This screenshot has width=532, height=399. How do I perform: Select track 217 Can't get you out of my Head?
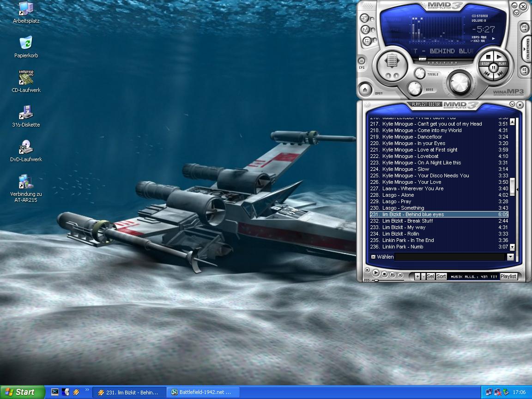439,124
